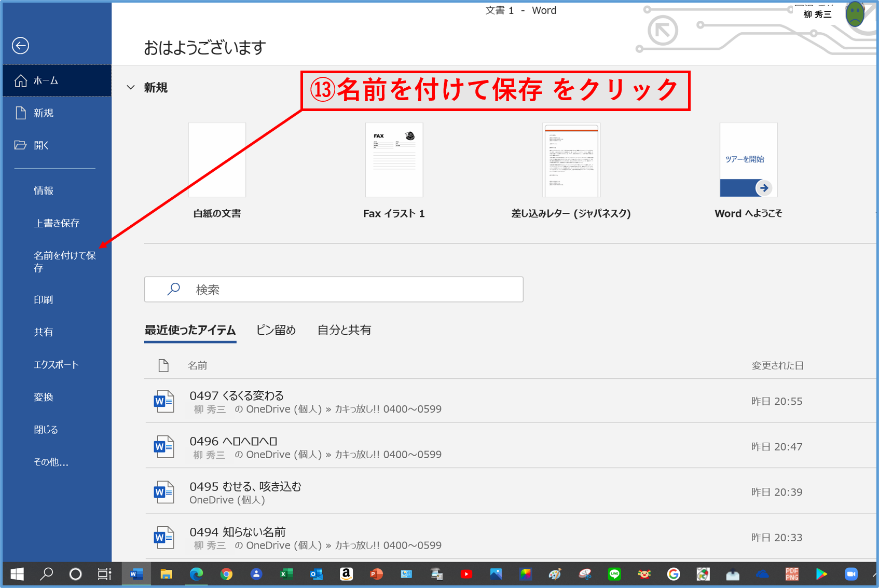Image resolution: width=879 pixels, height=588 pixels.
Task: Open document 0495 むせる、咳き込む
Action: click(x=510, y=492)
